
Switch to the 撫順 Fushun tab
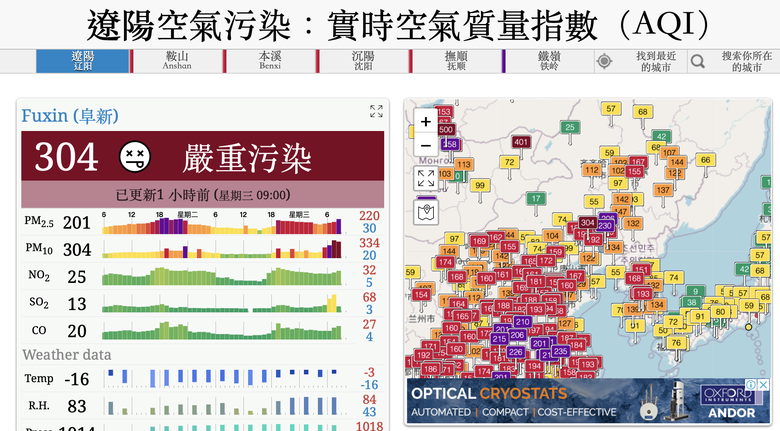[456, 61]
